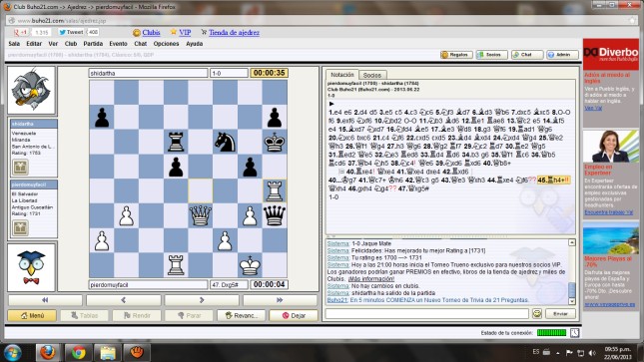
Task: Collapse the variation line expander
Action: (341, 172)
